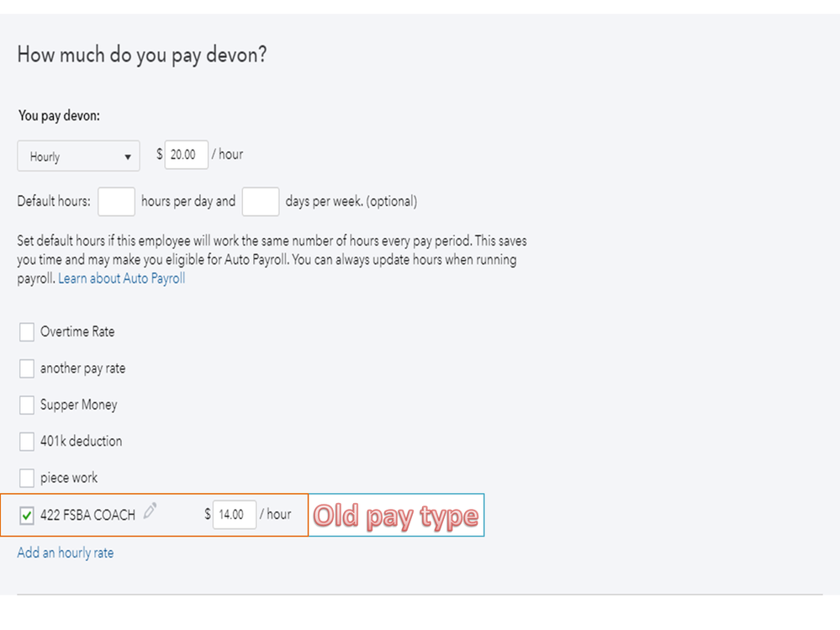
Task: Click the $20.00 hourly rate field
Action: 186,155
